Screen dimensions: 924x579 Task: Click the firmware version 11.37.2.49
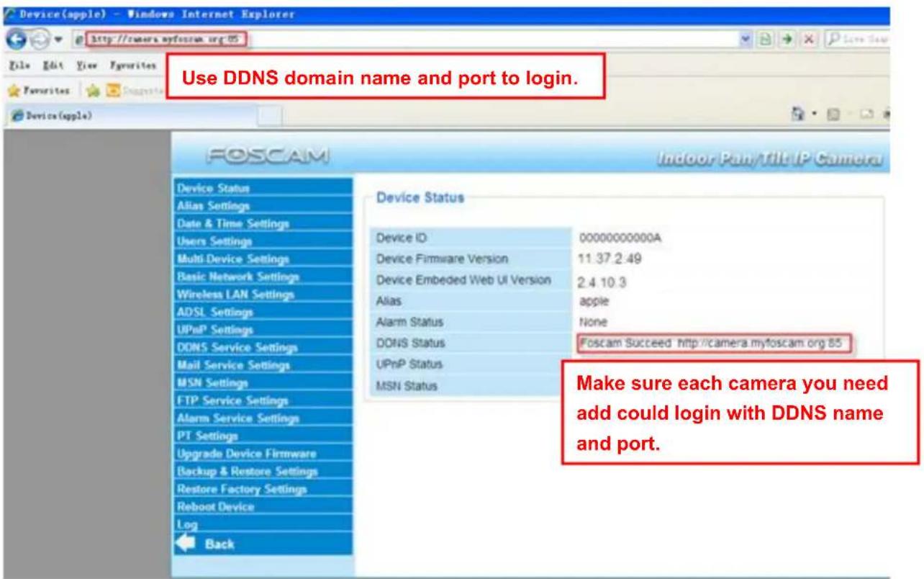click(x=609, y=258)
